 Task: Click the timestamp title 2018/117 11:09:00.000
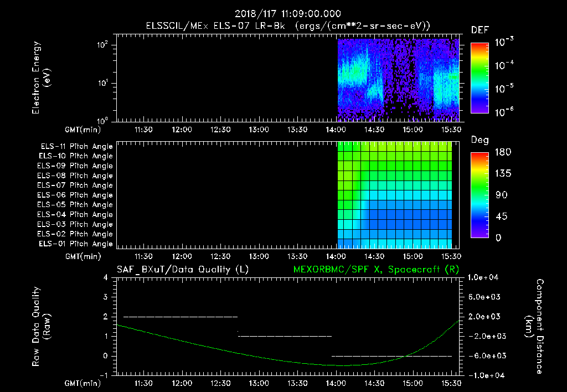(x=288, y=14)
